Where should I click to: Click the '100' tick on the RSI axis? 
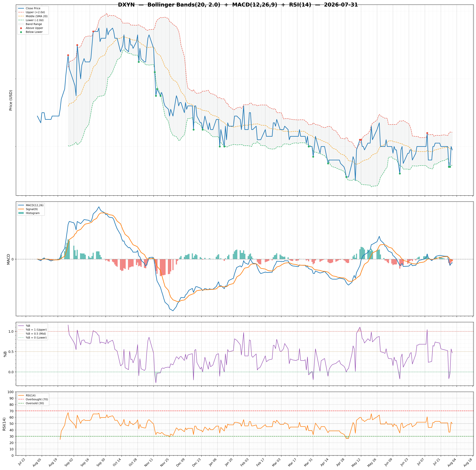click(x=11, y=392)
